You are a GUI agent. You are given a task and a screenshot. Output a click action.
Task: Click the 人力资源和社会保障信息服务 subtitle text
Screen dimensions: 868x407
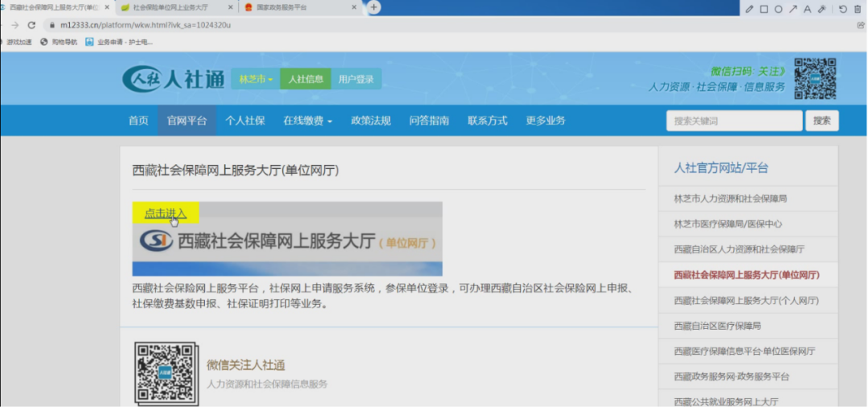(x=267, y=384)
